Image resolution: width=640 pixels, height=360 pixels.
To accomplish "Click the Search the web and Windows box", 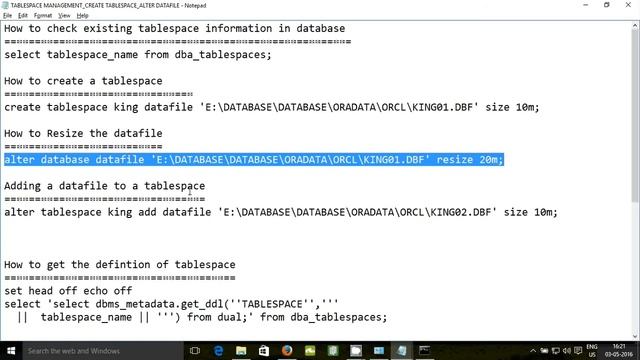I will click(x=102, y=351).
